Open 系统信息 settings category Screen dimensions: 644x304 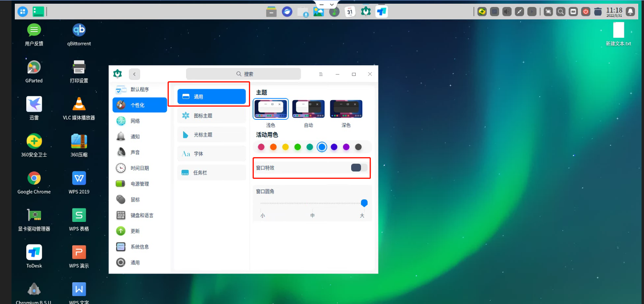coord(140,247)
